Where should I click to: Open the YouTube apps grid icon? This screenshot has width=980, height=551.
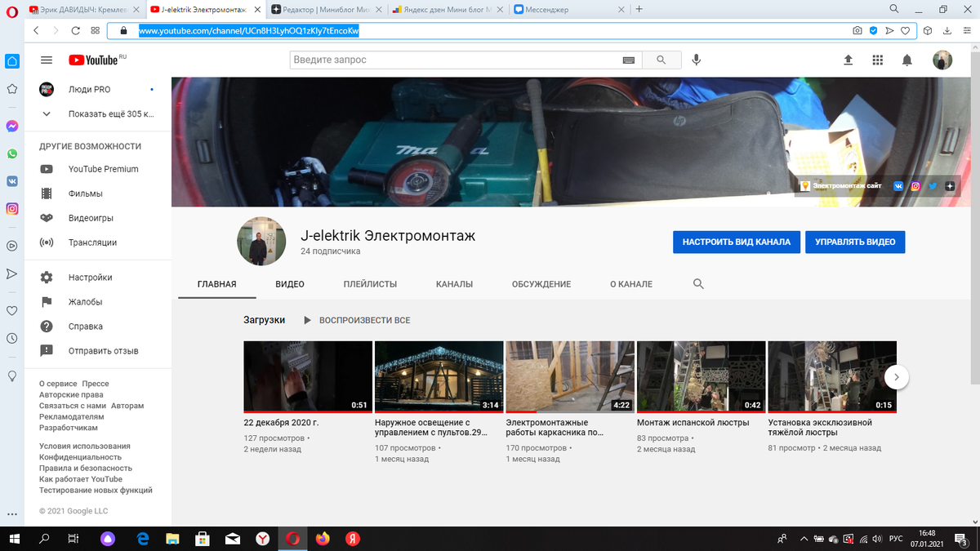pyautogui.click(x=878, y=60)
